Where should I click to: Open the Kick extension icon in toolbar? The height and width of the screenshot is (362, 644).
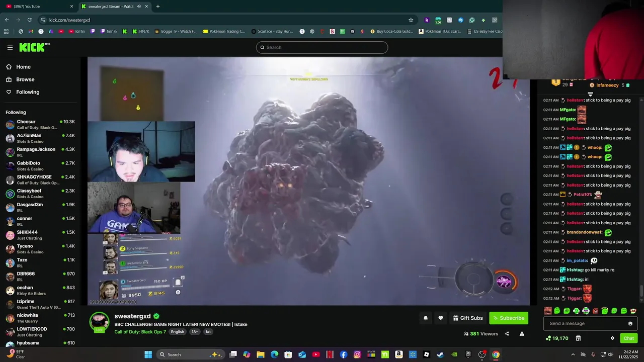point(427,20)
